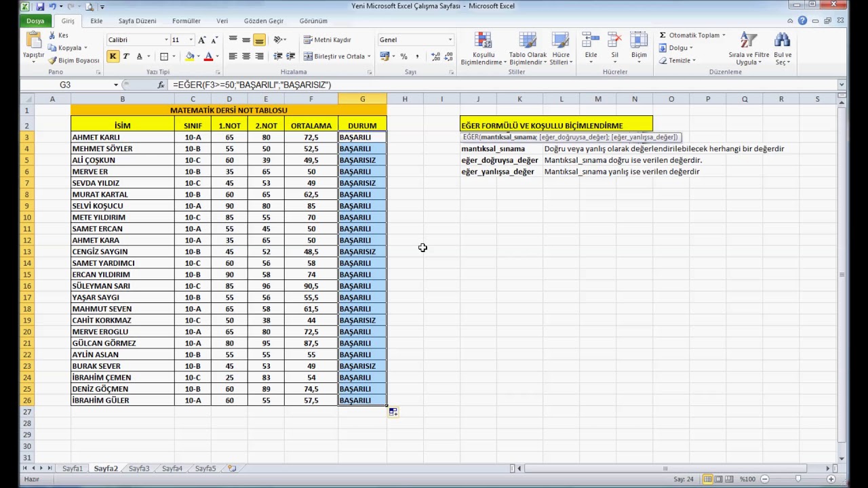Toggle Metni Kaydır wrap text

[328, 40]
